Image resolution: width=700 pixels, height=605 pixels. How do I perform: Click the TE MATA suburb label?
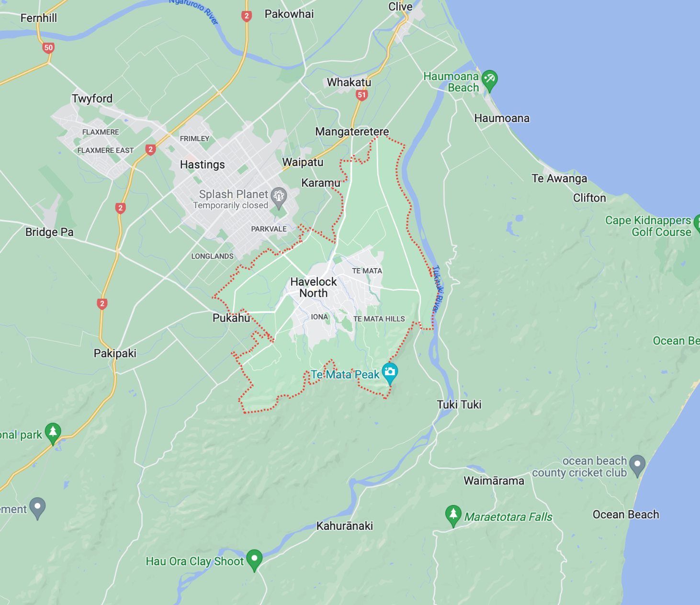(x=367, y=271)
